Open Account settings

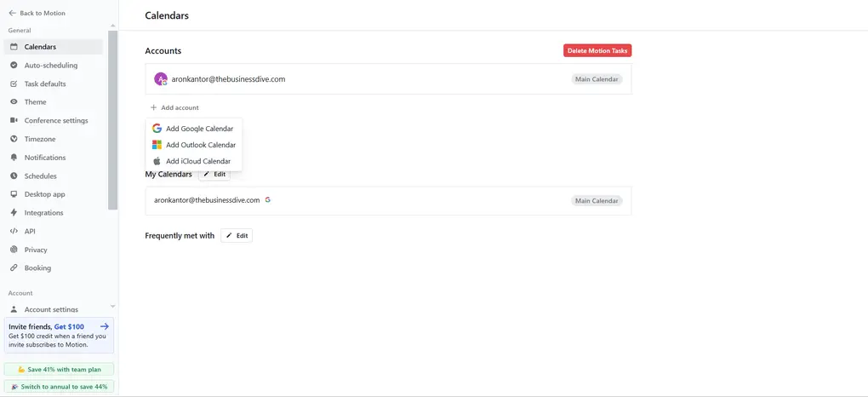[x=53, y=309]
